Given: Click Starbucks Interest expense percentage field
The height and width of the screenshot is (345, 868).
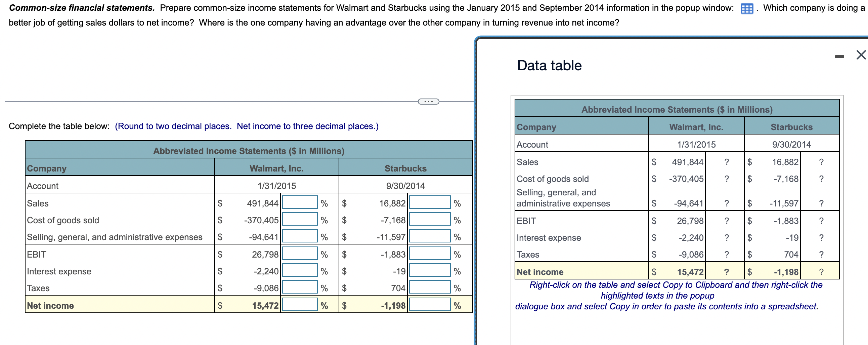Looking at the screenshot, I should pyautogui.click(x=429, y=271).
